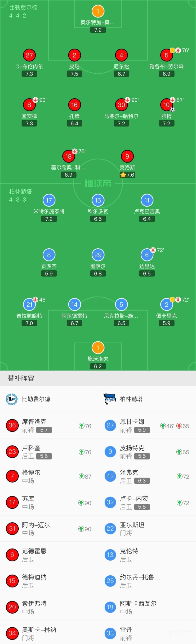Screen dimensions: 196x644
Task: Select 范德霍恩 number 6 bench player
Action: click(49, 555)
